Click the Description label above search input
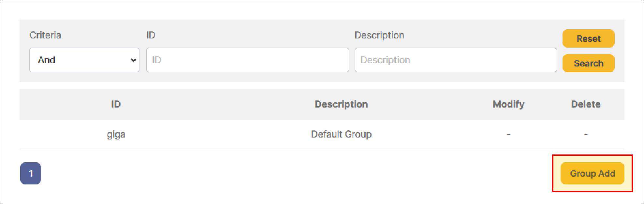This screenshot has width=644, height=204. (379, 35)
